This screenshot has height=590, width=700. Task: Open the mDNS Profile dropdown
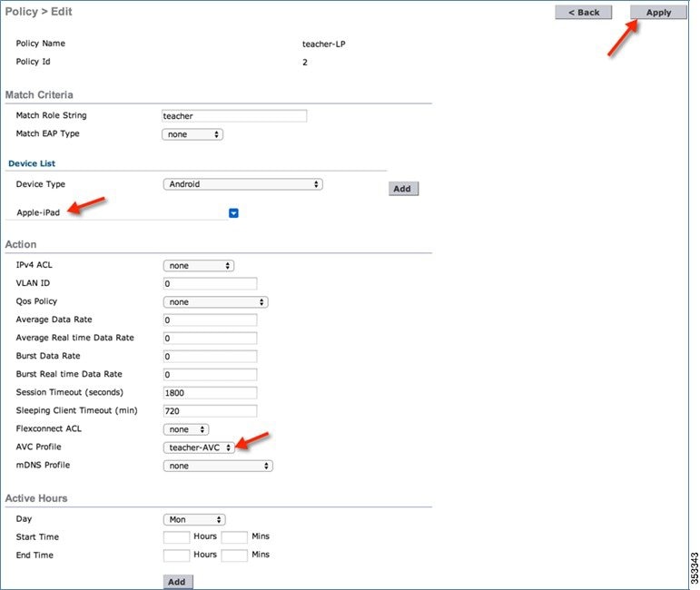point(218,466)
